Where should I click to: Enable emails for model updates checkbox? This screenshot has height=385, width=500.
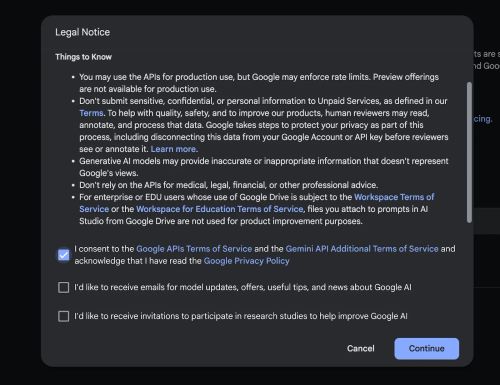click(63, 287)
